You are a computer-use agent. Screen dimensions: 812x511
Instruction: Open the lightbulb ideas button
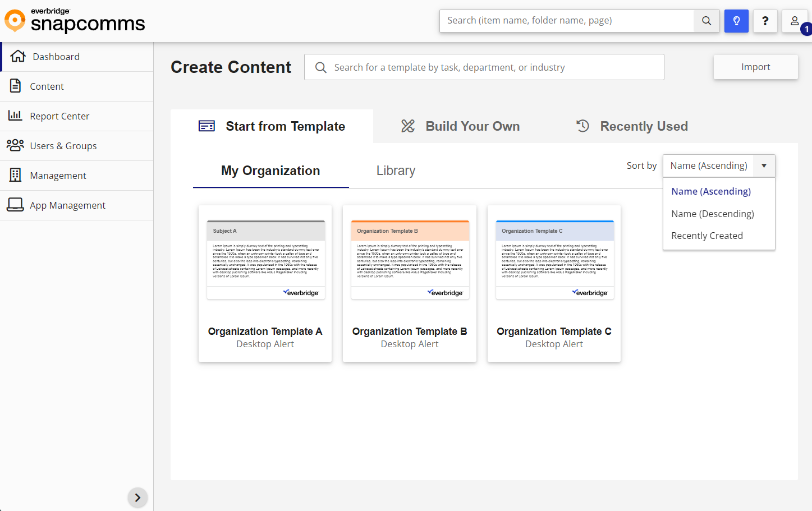click(736, 21)
